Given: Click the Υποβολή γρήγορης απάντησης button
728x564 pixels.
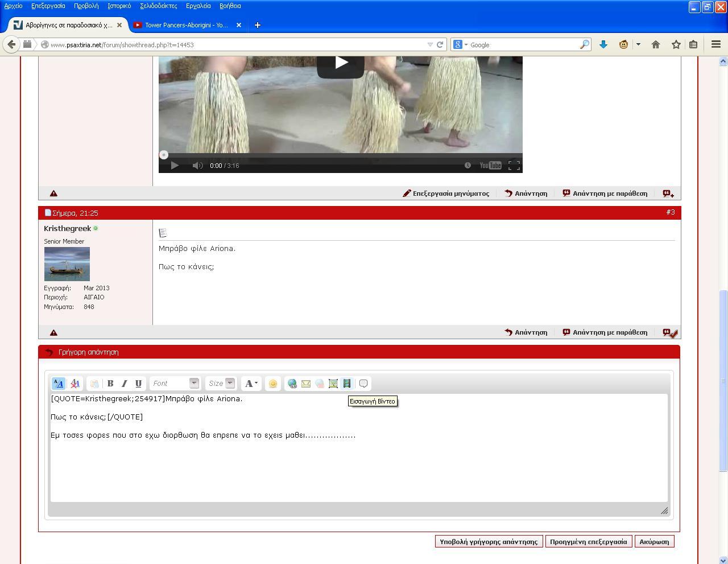Looking at the screenshot, I should tap(489, 542).
